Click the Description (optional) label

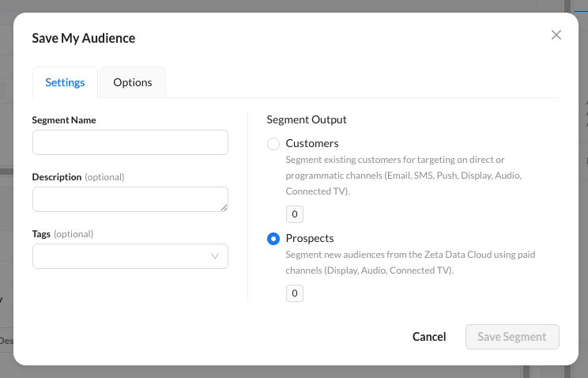point(78,177)
